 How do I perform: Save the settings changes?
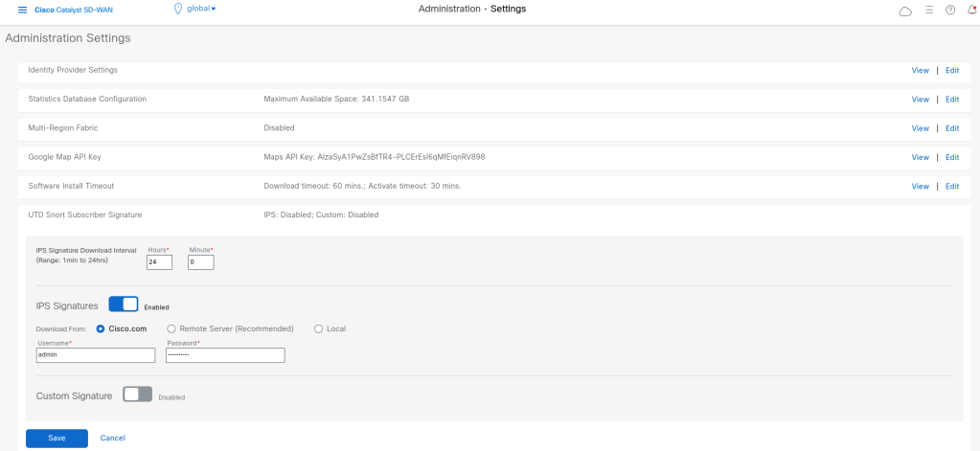point(57,438)
